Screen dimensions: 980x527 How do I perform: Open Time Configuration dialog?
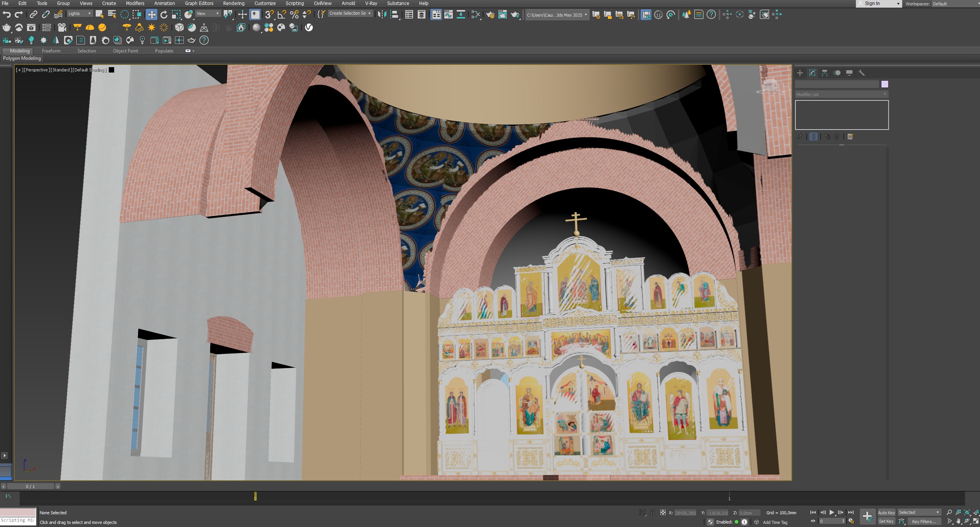851,521
